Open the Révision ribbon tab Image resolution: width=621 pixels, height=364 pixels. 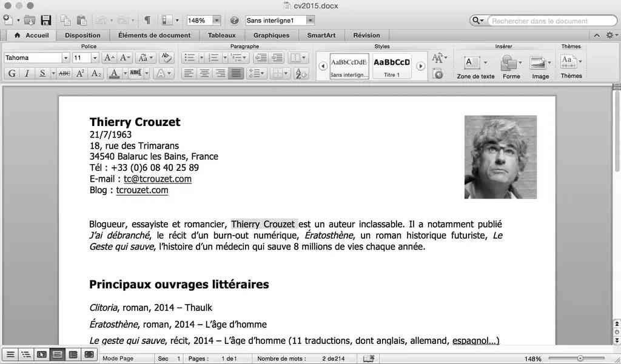366,35
